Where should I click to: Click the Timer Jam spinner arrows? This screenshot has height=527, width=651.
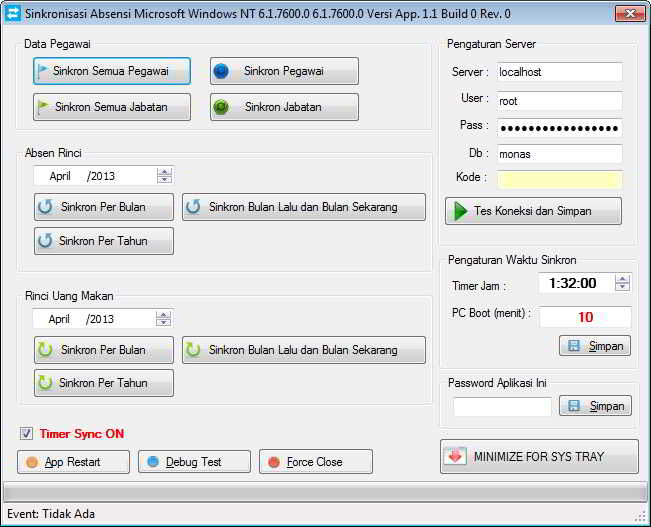(x=622, y=283)
